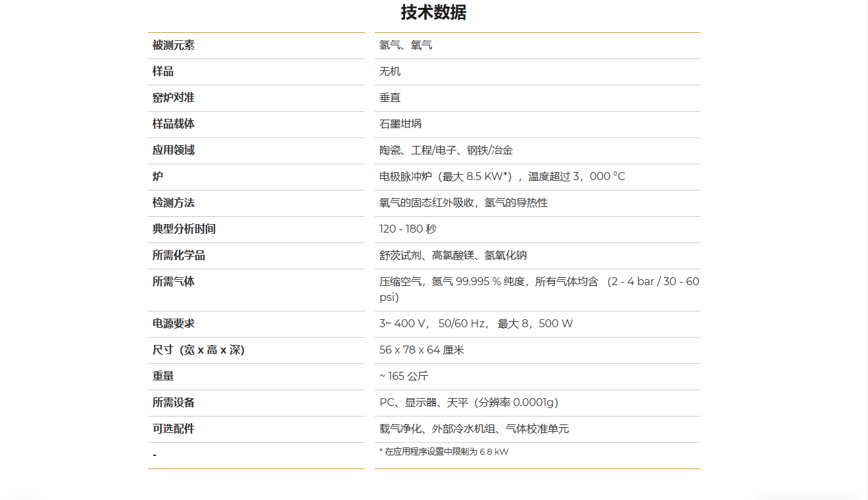Click the 电源要求 row label

(174, 324)
